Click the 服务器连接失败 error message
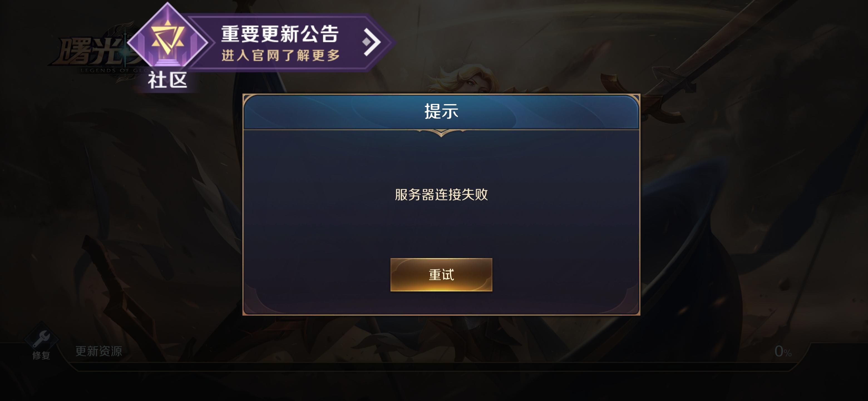Image resolution: width=868 pixels, height=401 pixels. click(441, 195)
